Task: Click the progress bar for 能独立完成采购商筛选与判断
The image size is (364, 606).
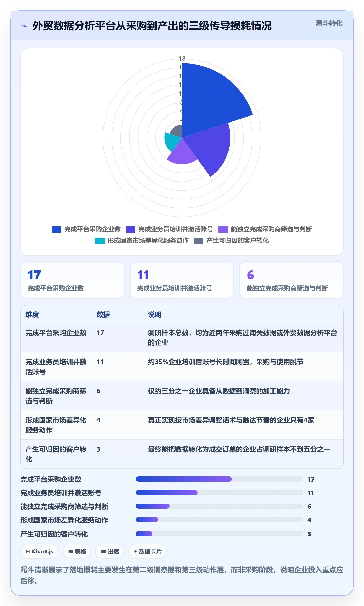Action: 219,506
